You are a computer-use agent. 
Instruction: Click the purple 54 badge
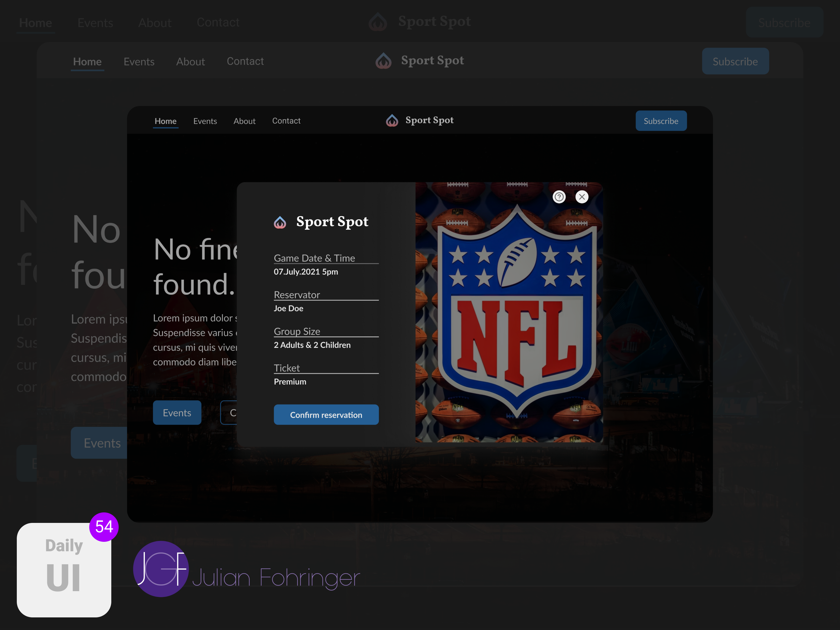tap(104, 527)
